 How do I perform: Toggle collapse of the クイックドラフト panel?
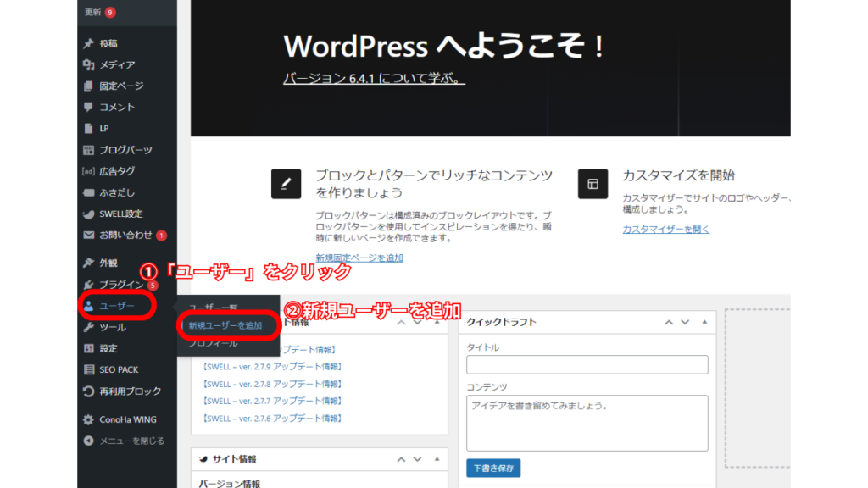[704, 322]
